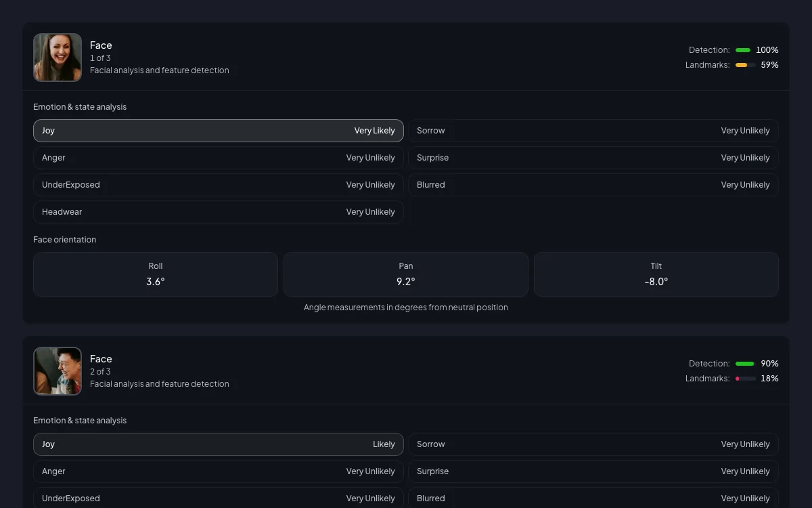Select the '2 of 3' text

[x=100, y=372]
